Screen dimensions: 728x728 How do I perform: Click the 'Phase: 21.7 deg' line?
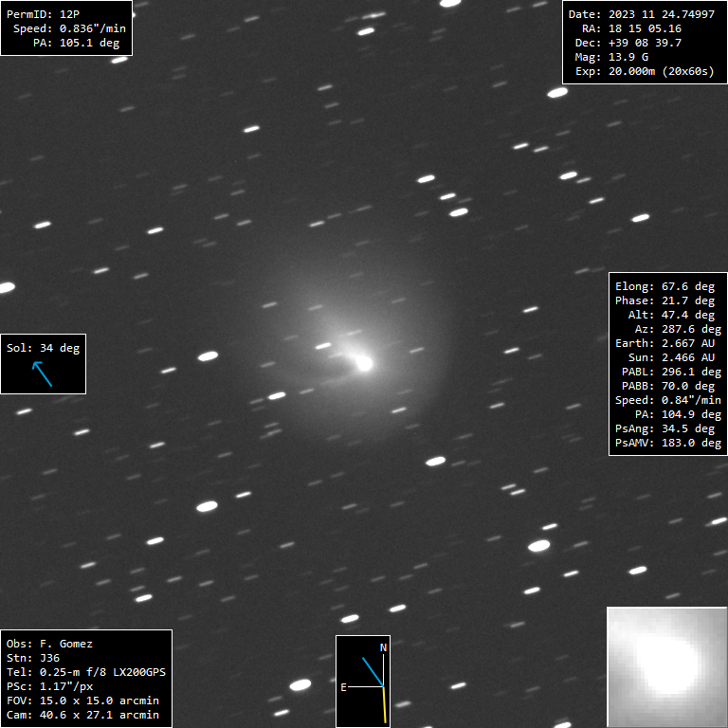point(664,300)
